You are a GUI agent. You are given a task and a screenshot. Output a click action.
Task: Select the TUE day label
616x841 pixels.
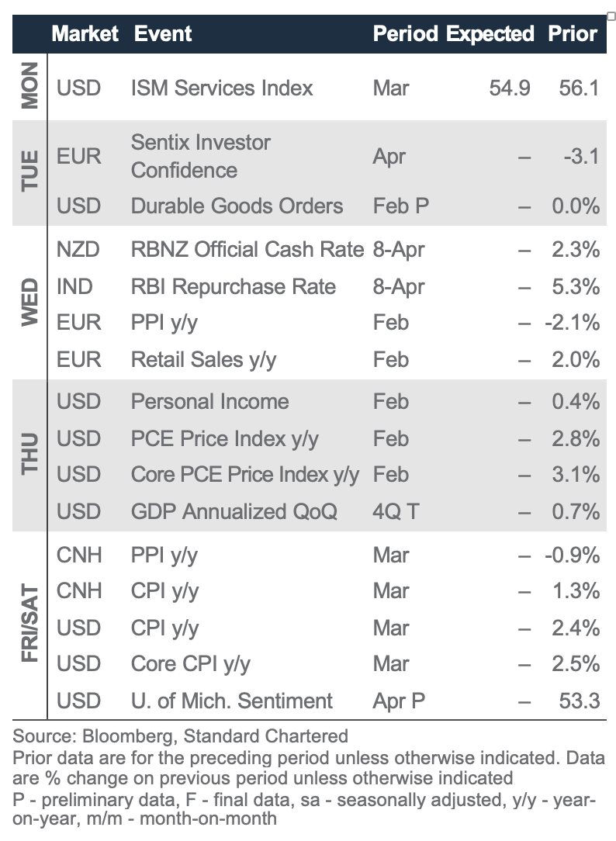click(29, 171)
